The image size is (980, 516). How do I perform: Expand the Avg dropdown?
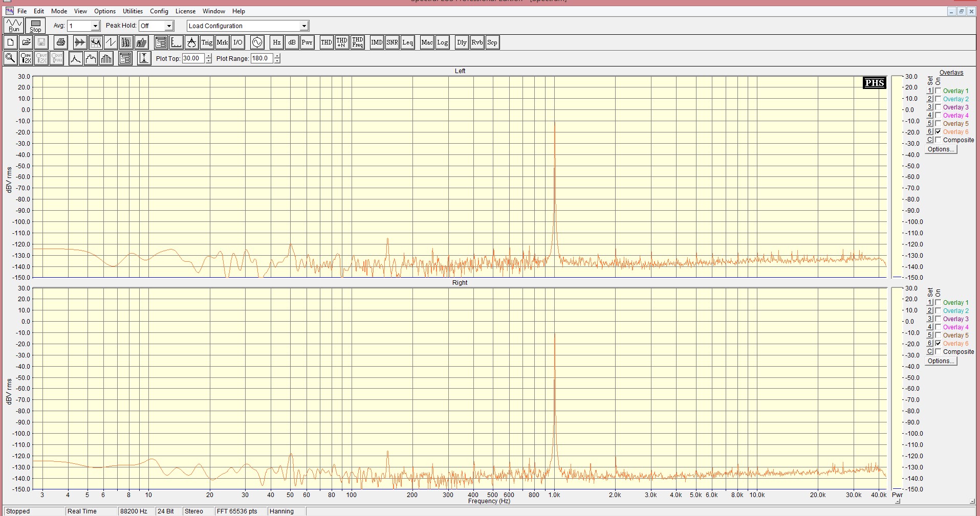95,26
